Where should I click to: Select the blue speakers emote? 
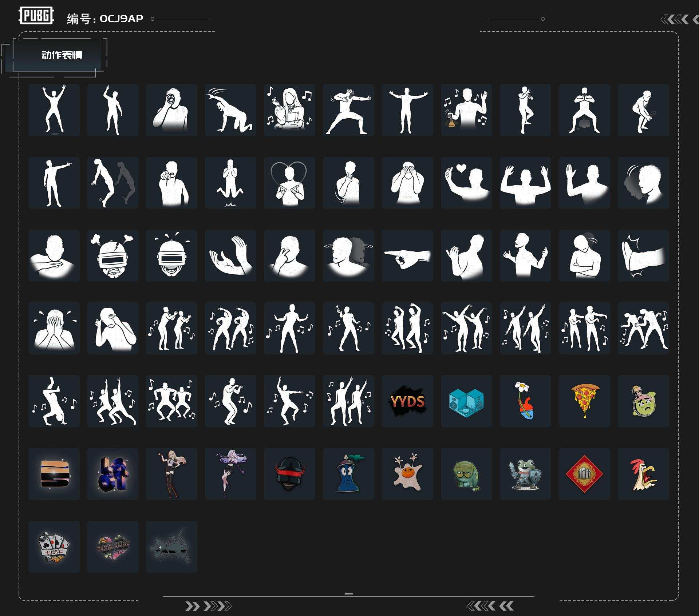(466, 401)
